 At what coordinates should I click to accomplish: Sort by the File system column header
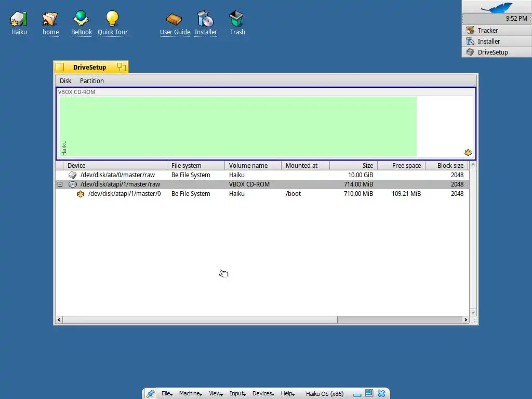tap(196, 166)
